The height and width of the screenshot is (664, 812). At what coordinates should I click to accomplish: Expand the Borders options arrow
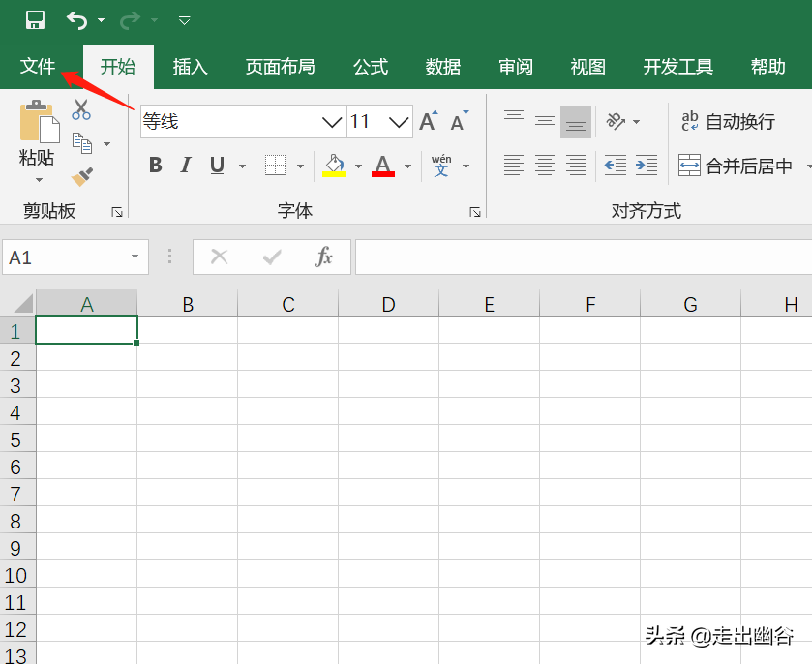coord(300,166)
